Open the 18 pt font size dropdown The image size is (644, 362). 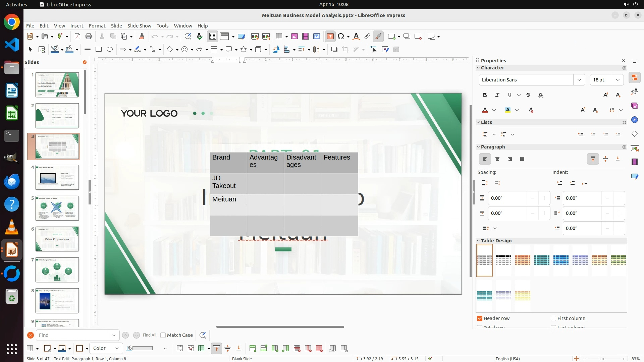[x=618, y=80]
